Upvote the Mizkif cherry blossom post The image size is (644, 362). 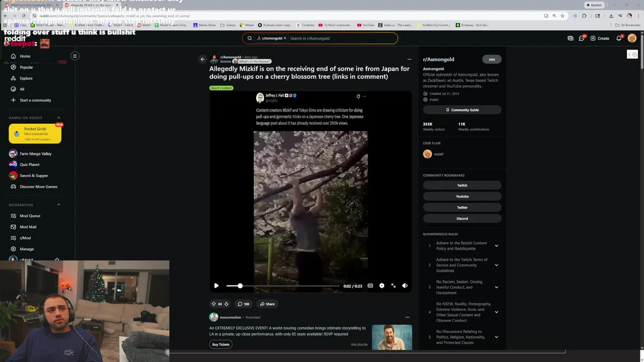click(x=213, y=304)
